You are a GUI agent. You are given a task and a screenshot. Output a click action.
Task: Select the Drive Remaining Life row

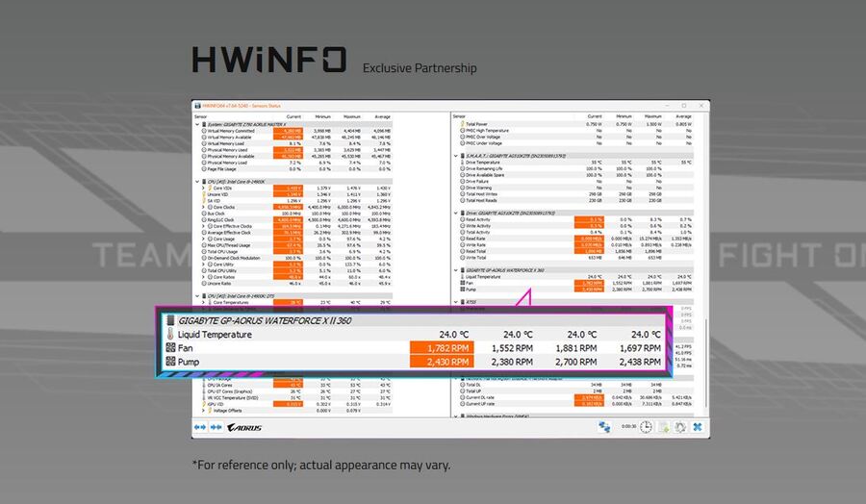[x=574, y=169]
